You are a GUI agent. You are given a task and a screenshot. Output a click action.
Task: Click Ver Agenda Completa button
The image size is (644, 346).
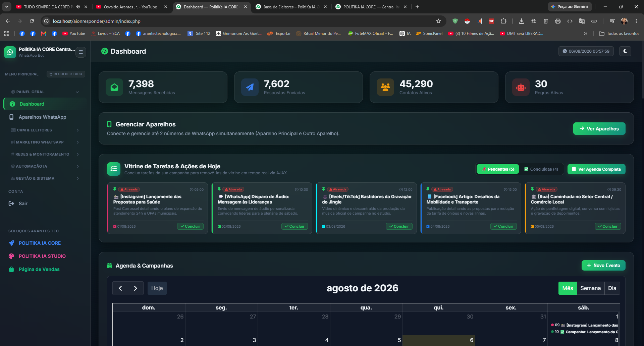(596, 169)
